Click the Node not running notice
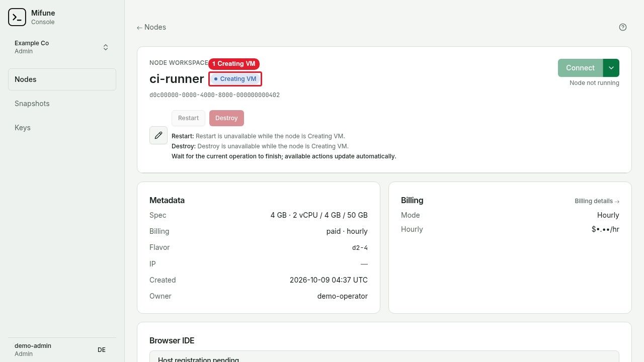644x362 pixels. click(594, 83)
